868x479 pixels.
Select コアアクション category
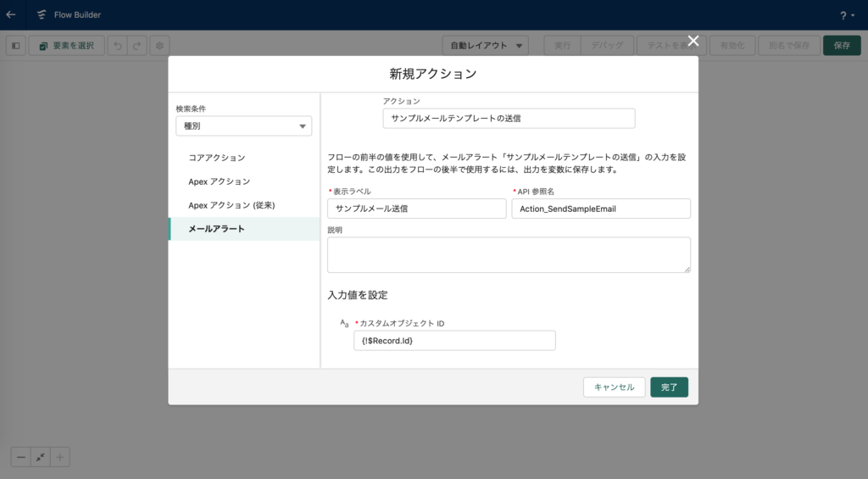click(x=217, y=158)
